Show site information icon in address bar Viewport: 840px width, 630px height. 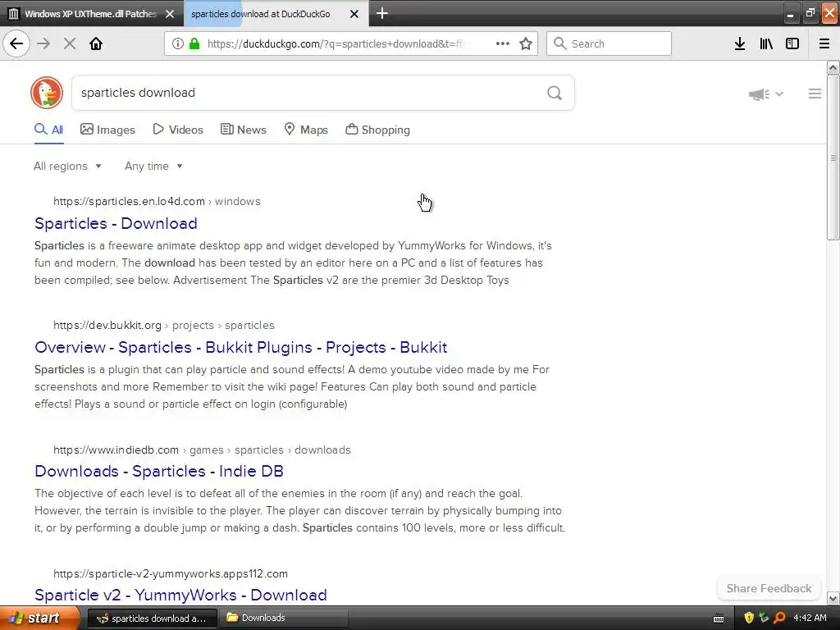pyautogui.click(x=178, y=43)
